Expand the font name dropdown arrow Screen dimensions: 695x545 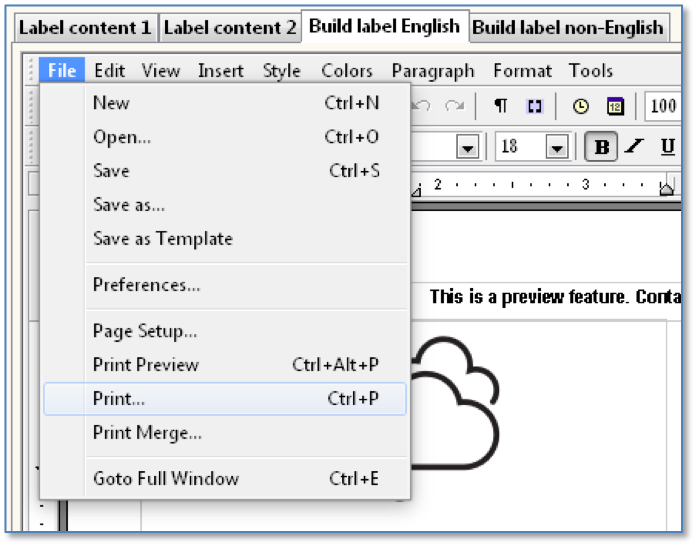(x=468, y=147)
